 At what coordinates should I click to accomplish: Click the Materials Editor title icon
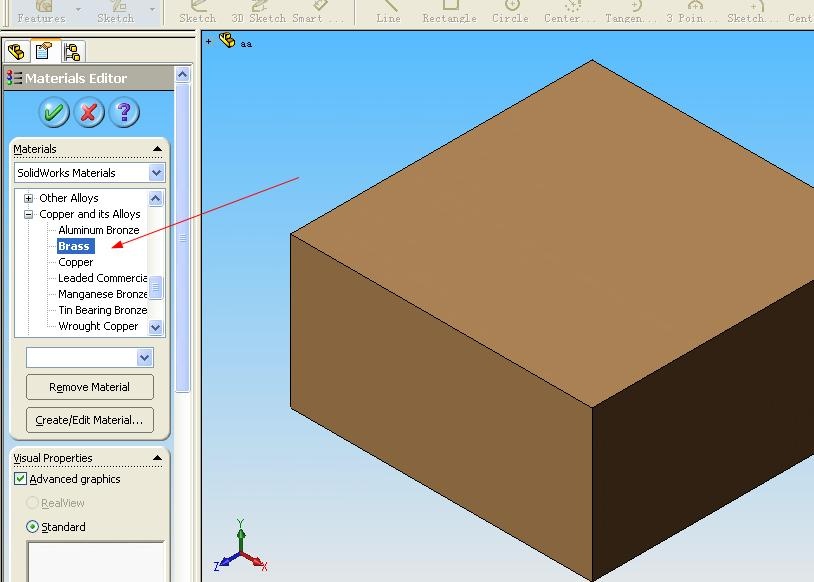(14, 78)
